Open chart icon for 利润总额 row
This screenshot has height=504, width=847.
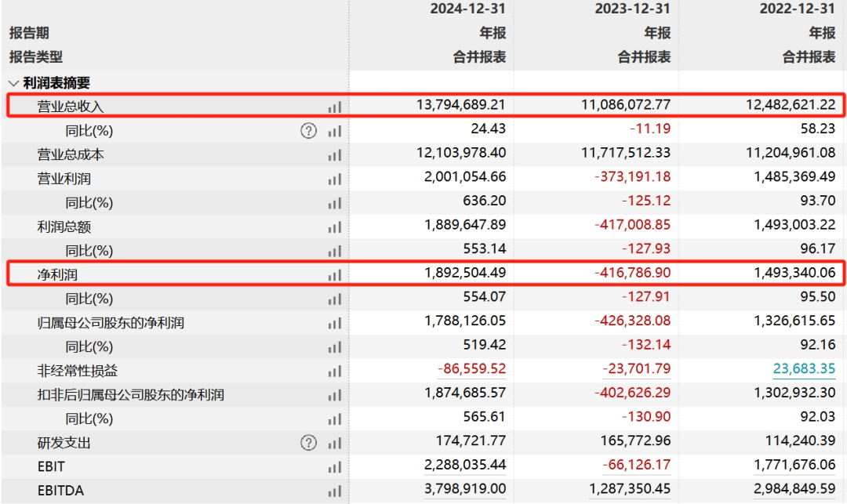335,227
